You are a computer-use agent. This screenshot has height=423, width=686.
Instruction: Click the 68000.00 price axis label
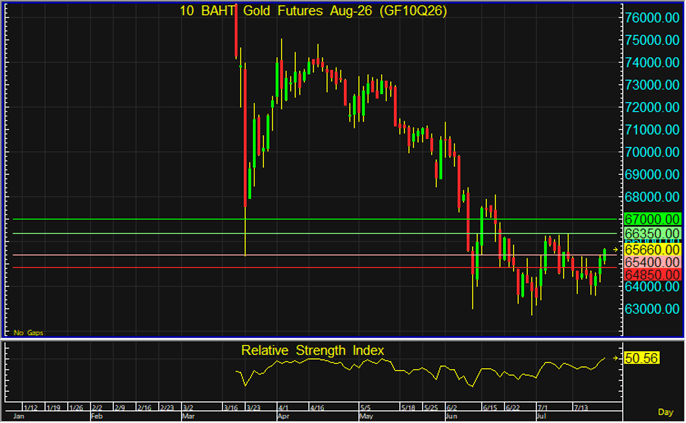click(652, 197)
